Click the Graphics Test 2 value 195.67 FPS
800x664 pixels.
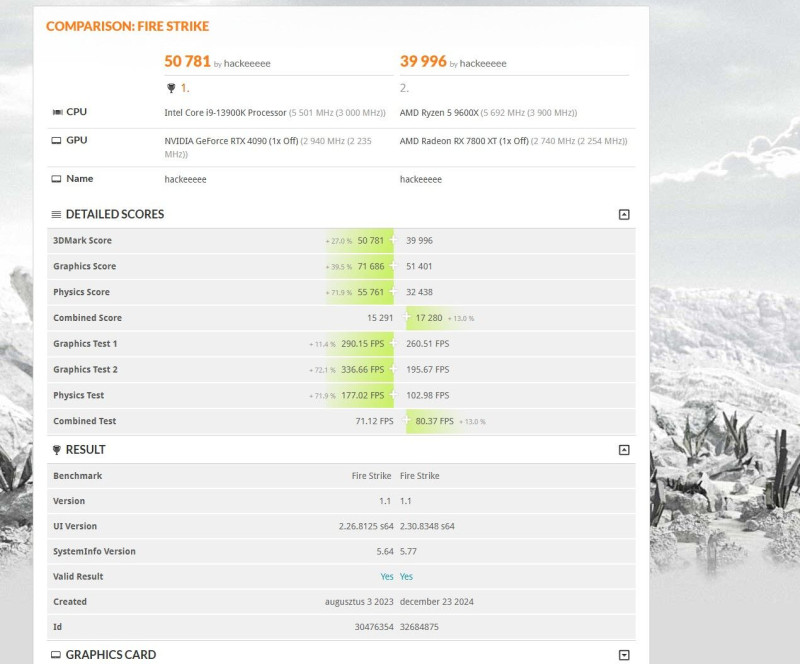428,370
